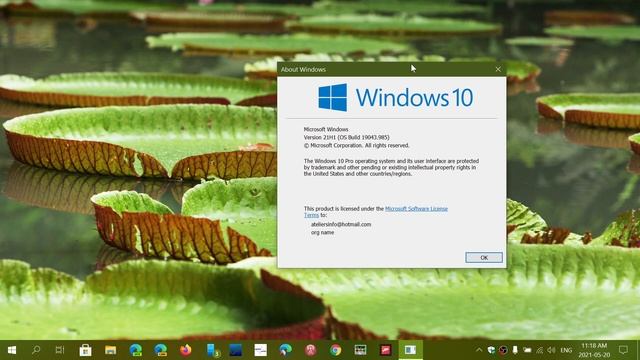Image resolution: width=640 pixels, height=360 pixels.
Task: Open the dark blue square taskbar app
Action: pyautogui.click(x=236, y=350)
